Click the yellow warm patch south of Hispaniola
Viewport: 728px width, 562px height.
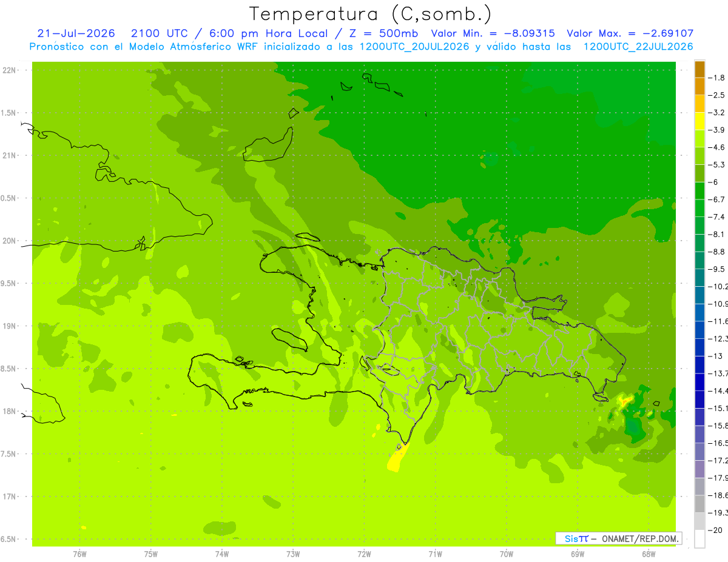pyautogui.click(x=397, y=458)
